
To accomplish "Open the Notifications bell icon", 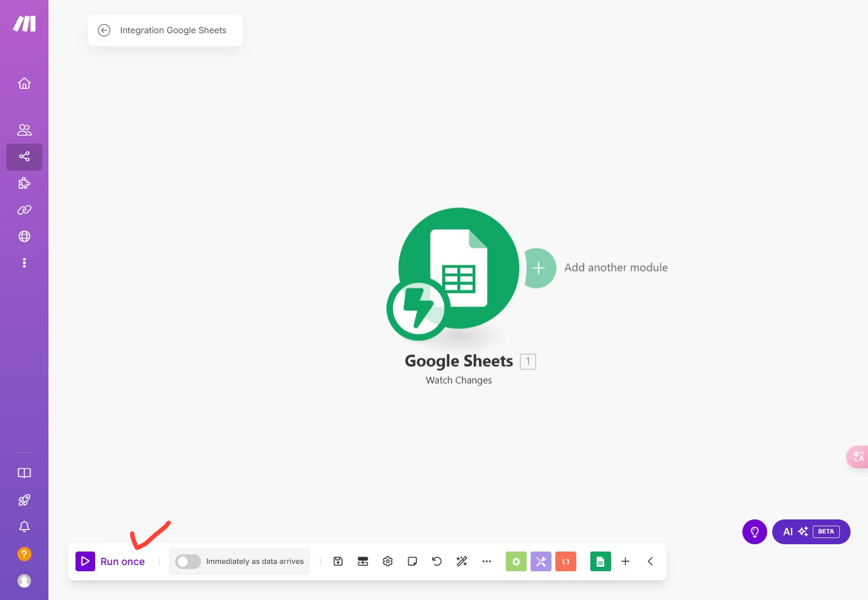I will click(24, 527).
